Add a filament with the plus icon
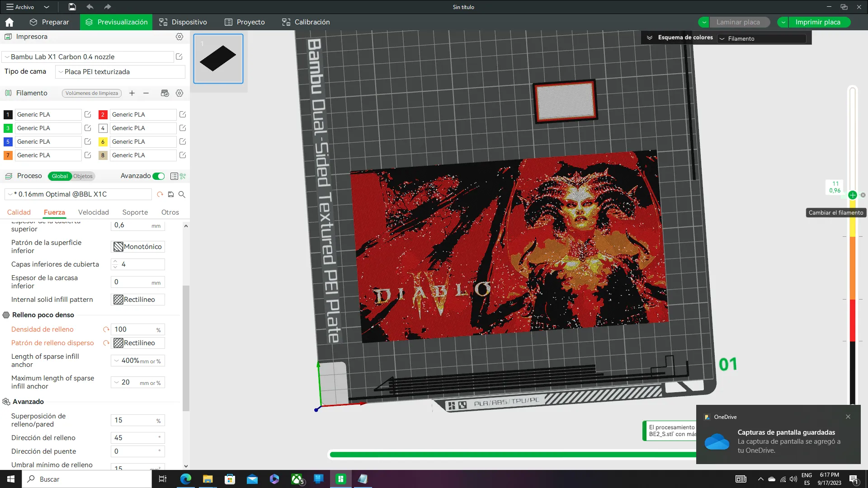Screen dimensions: 868x488 pyautogui.click(x=132, y=93)
